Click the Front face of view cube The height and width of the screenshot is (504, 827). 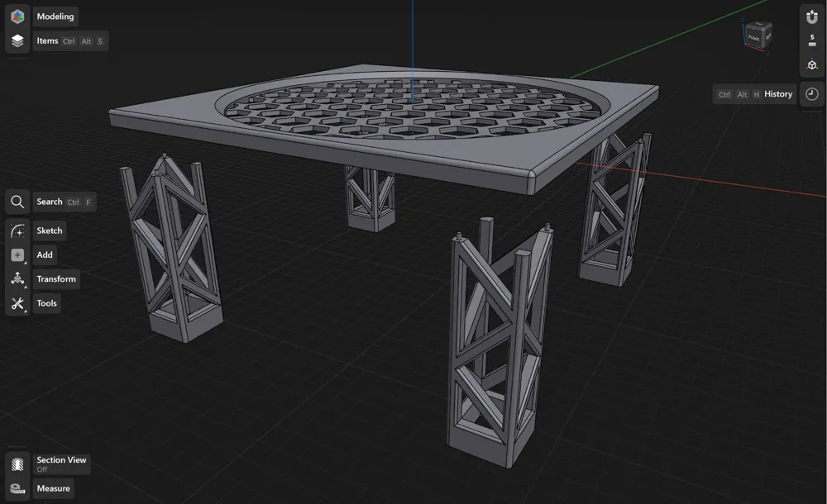755,37
